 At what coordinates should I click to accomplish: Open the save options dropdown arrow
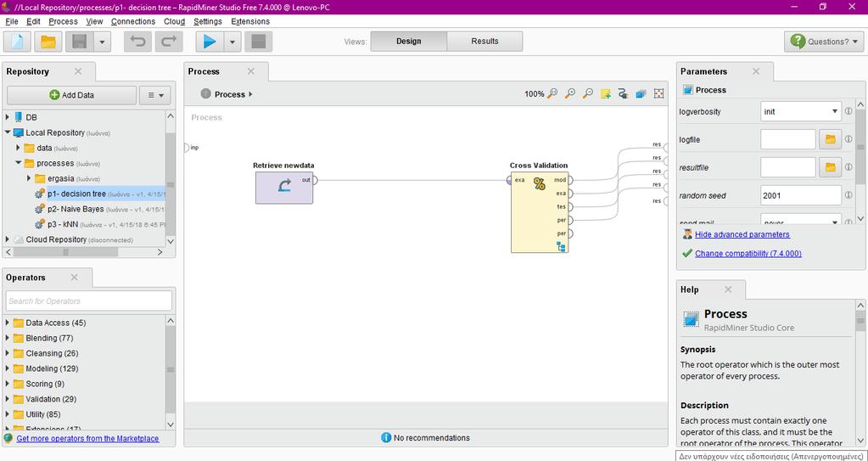tap(103, 42)
